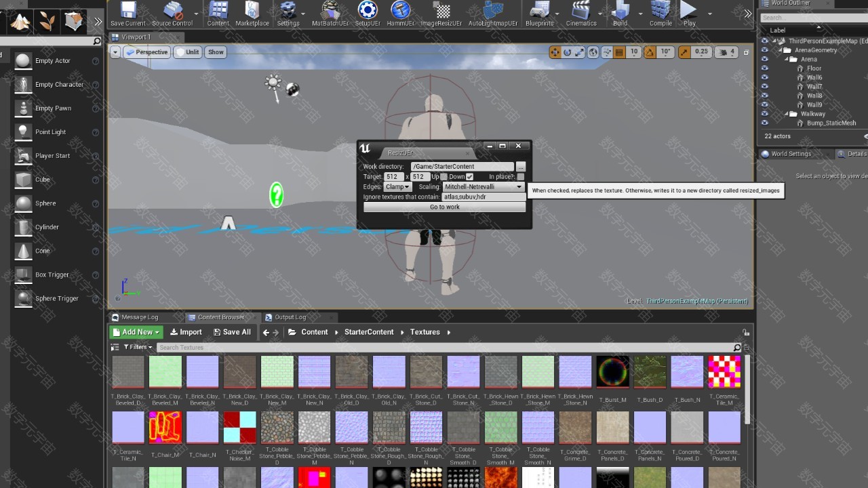Select the rotate gizmo in viewport toolbar
The image size is (868, 488).
coord(568,52)
